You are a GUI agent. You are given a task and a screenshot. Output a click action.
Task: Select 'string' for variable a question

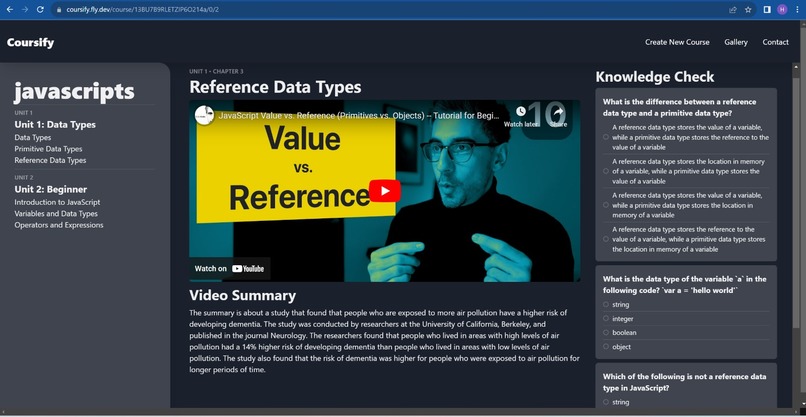pos(606,304)
